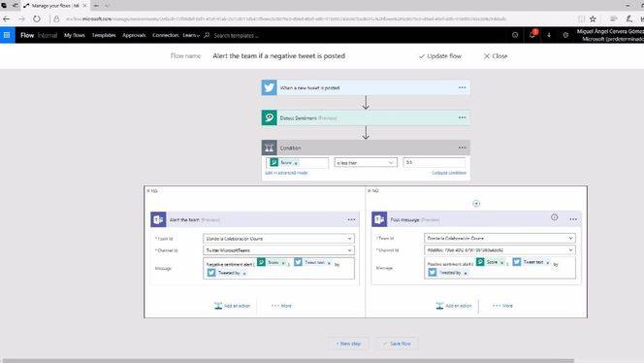Click insert step plus icon in No branch
Viewport: 644px width, 363px height.
476,204
